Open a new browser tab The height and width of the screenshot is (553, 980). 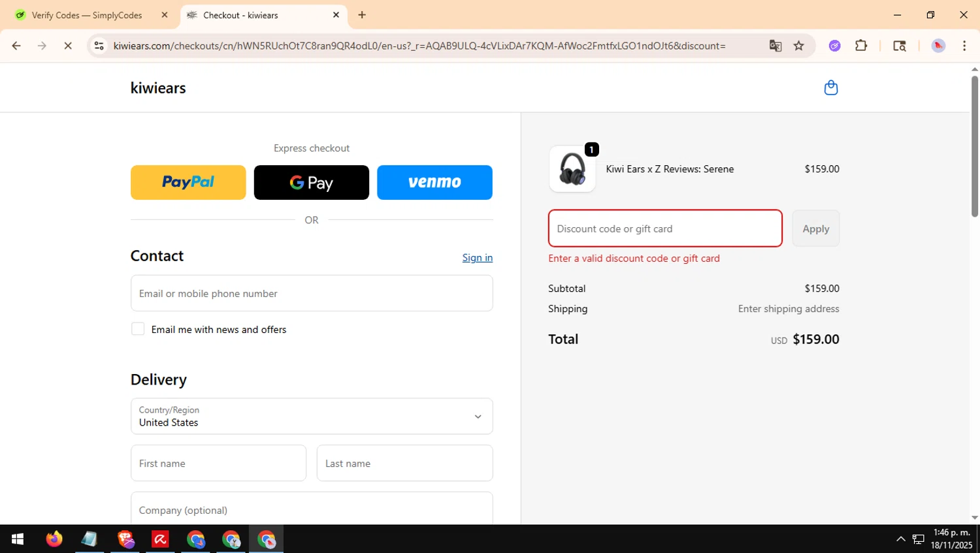(362, 15)
